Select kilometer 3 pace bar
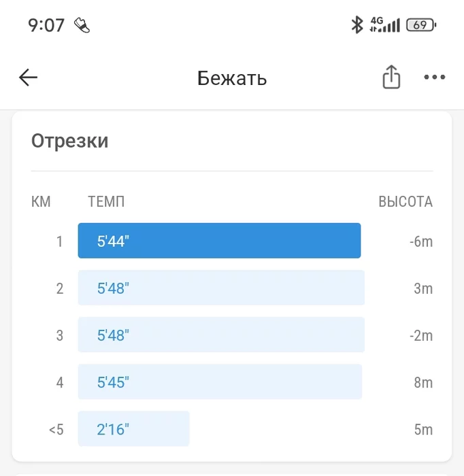Screen dimensions: 464x476 click(x=221, y=335)
